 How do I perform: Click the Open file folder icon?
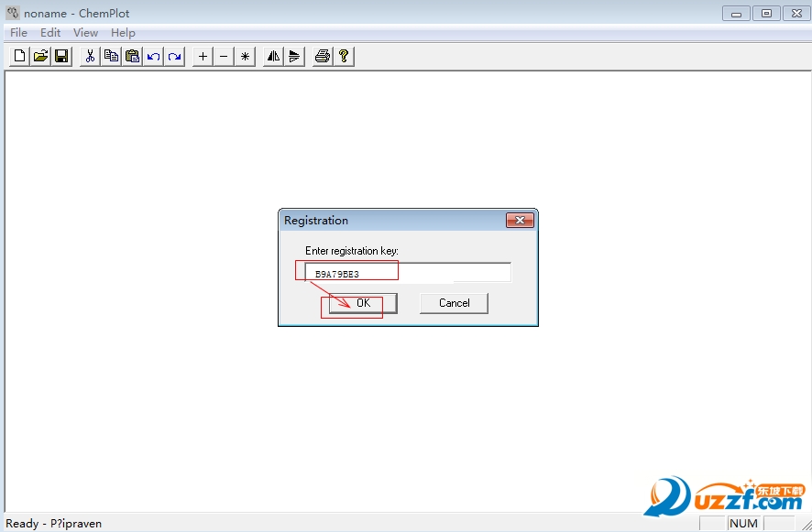click(41, 56)
